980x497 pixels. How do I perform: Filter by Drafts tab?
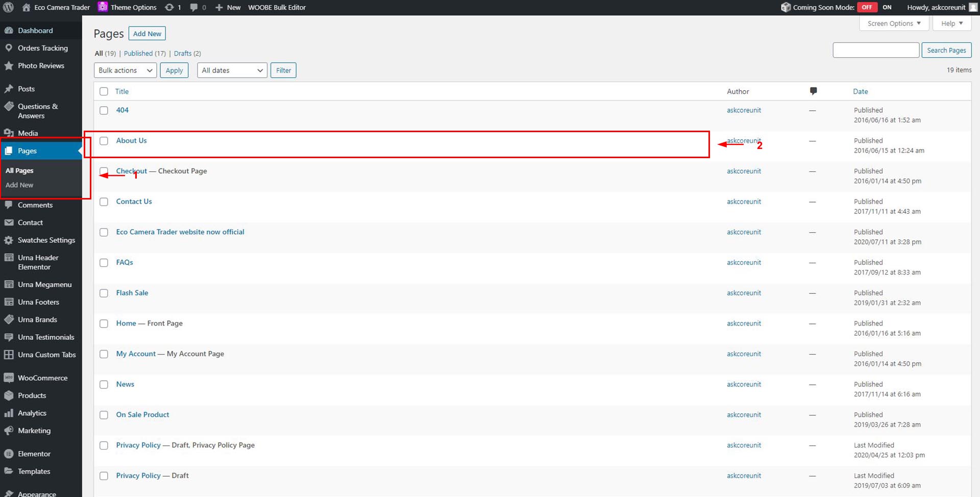click(x=183, y=54)
